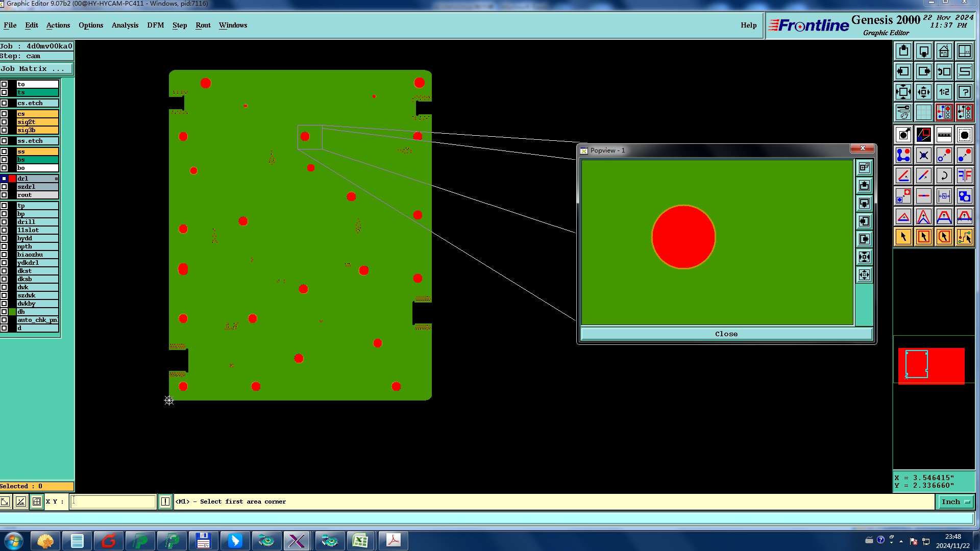Toggle the cs.etch layer checkbox

(x=4, y=103)
